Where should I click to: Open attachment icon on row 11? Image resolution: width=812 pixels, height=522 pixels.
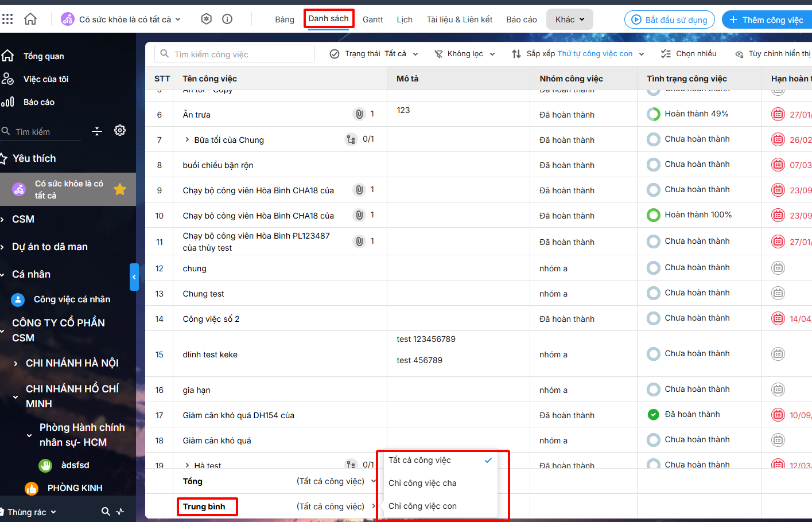click(359, 241)
